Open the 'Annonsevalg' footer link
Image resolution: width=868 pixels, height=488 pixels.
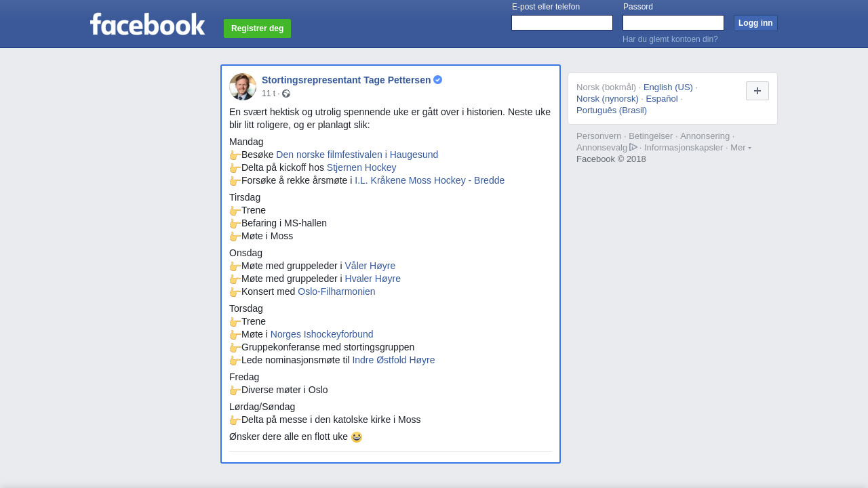pyautogui.click(x=601, y=147)
